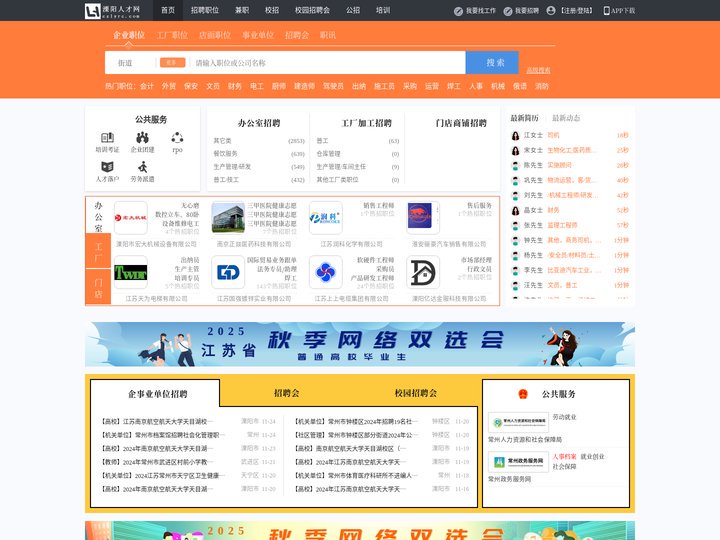The width and height of the screenshot is (720, 540).
Task: Click 江女士 resume avatar icon
Action: coord(516,135)
